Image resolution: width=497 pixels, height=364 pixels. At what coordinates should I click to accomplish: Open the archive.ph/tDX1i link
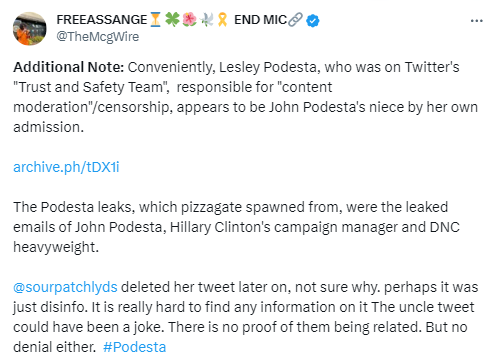[66, 167]
